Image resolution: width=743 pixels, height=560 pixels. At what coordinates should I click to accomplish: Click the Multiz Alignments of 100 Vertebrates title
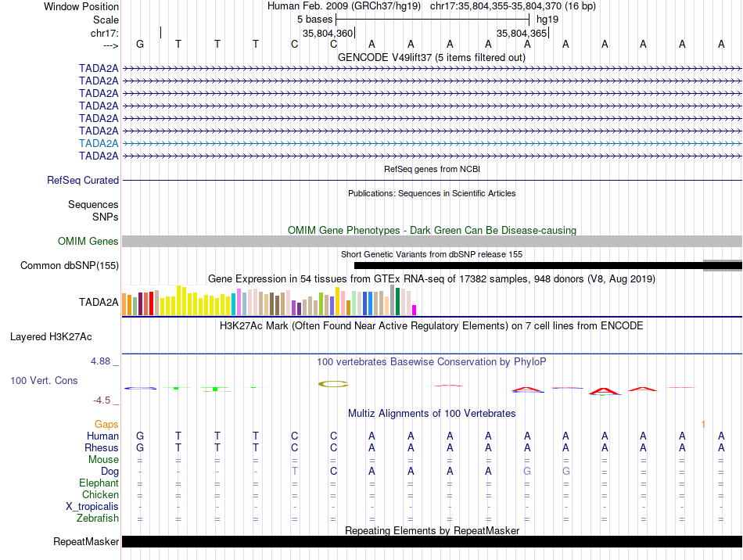432,413
